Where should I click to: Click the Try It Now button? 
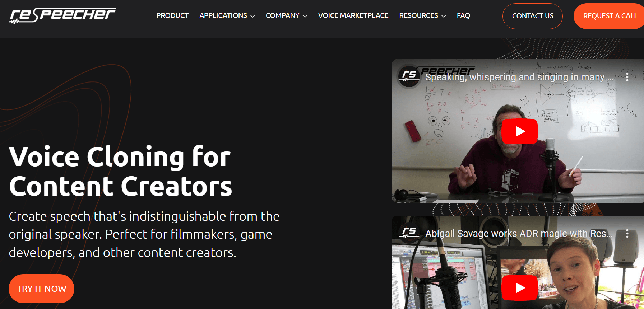[41, 289]
